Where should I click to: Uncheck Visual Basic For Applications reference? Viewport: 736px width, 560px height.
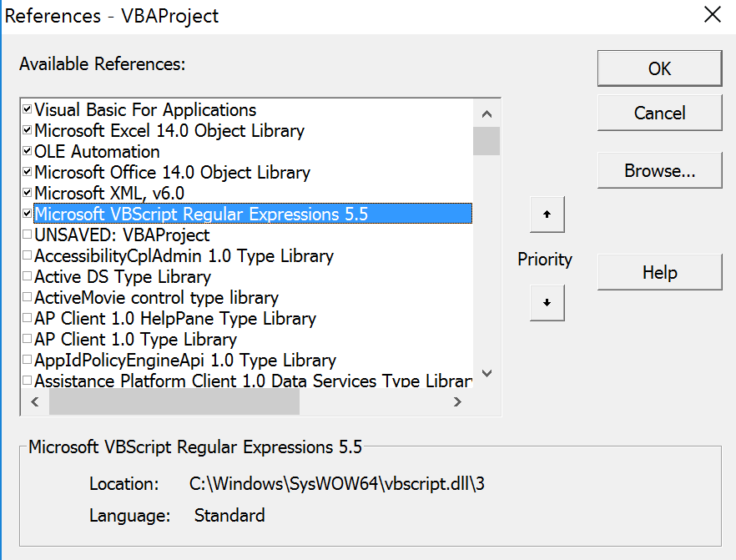click(x=28, y=109)
